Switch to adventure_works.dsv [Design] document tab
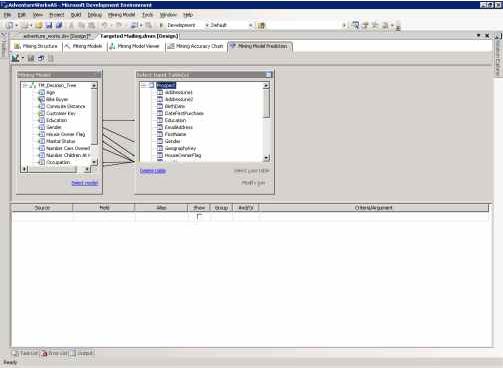Viewport: 503px width, 369px height. 57,36
